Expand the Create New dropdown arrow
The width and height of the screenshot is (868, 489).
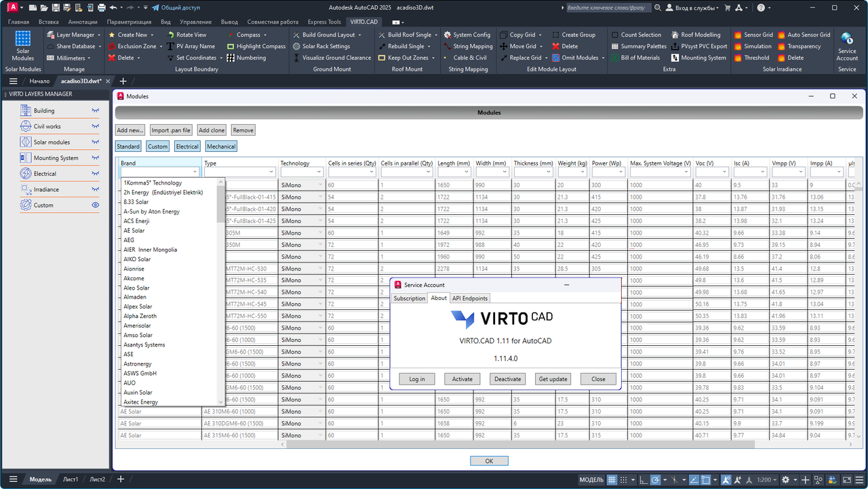[x=153, y=35]
